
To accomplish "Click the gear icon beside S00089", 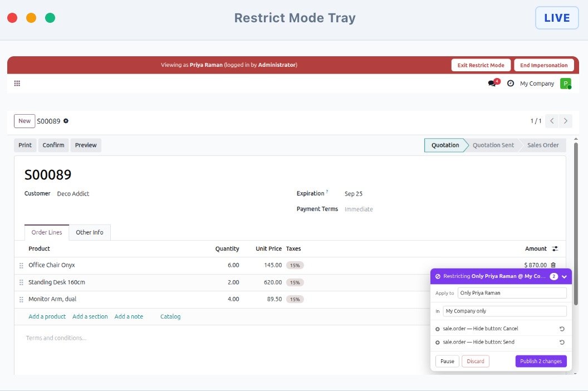I will 66,121.
